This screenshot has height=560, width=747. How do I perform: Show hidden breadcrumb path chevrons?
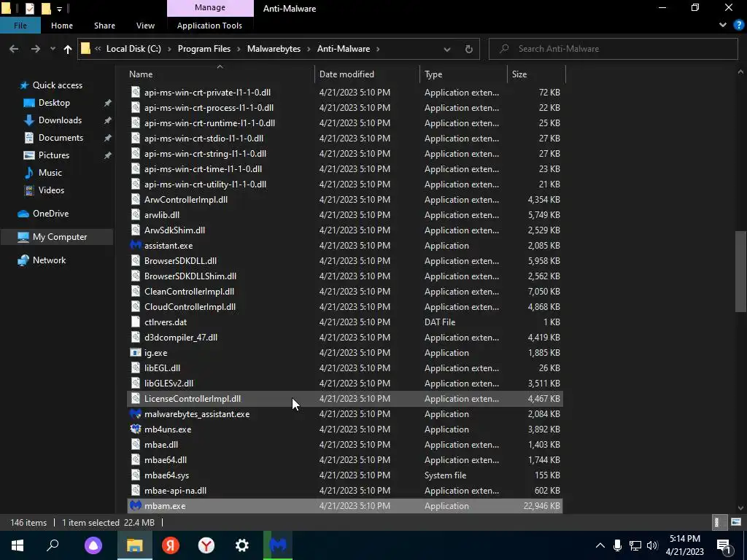(98, 49)
